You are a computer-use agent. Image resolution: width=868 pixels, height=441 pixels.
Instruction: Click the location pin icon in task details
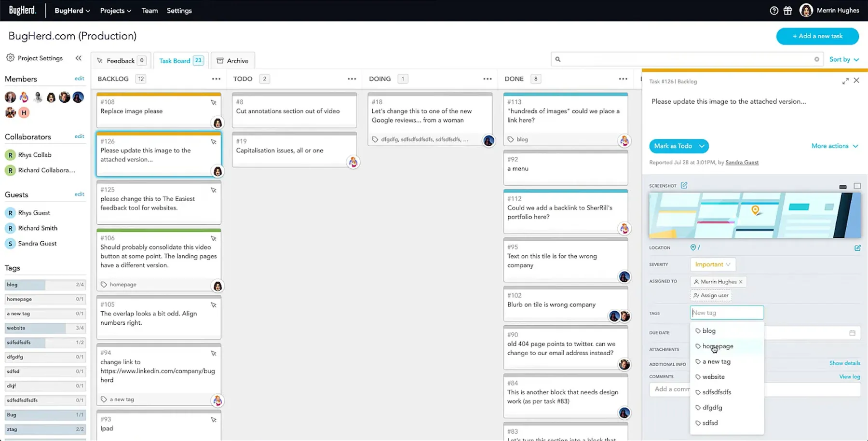[693, 247]
